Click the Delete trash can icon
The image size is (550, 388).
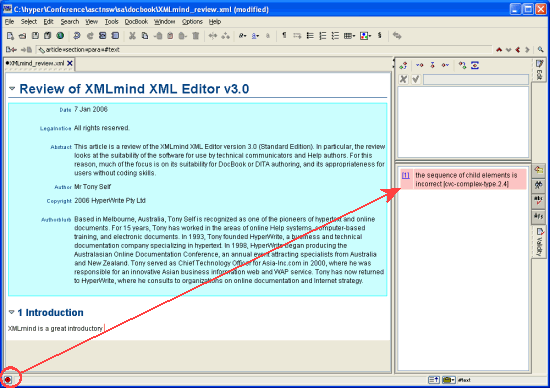tap(196, 36)
